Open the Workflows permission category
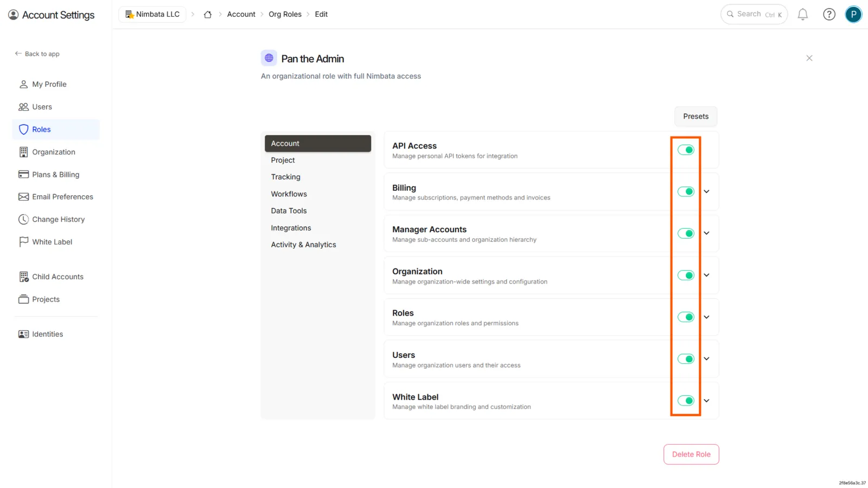868x488 pixels. tap(317, 194)
